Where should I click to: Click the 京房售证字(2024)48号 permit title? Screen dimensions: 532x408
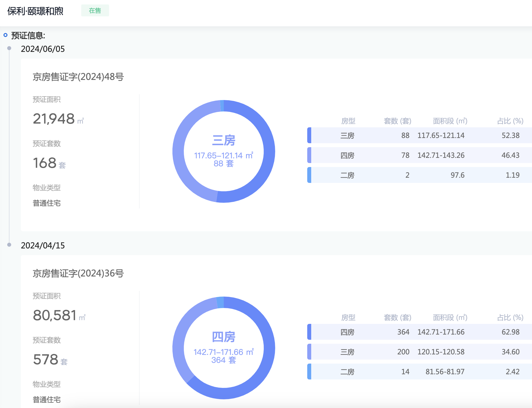click(x=78, y=77)
